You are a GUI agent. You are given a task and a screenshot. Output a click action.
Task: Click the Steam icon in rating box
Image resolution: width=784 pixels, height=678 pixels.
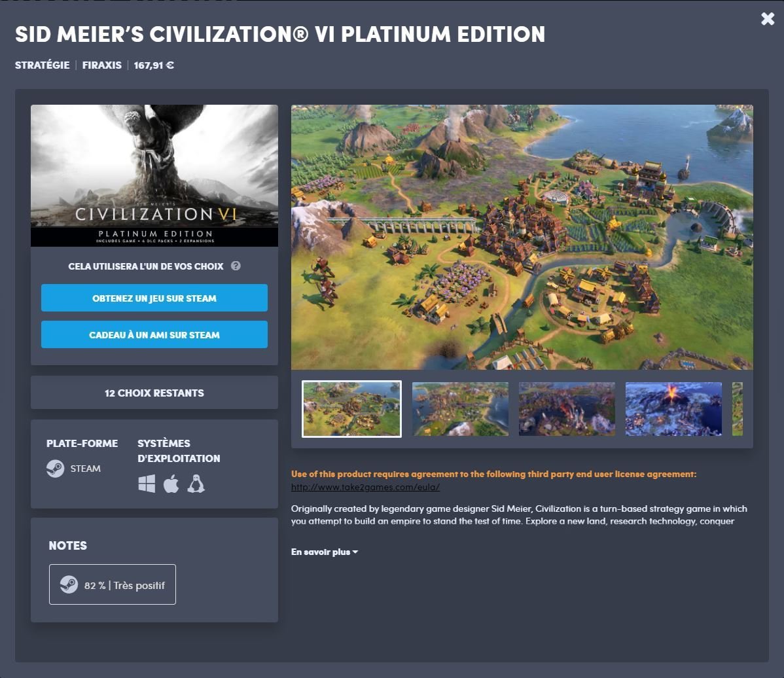[x=69, y=584]
